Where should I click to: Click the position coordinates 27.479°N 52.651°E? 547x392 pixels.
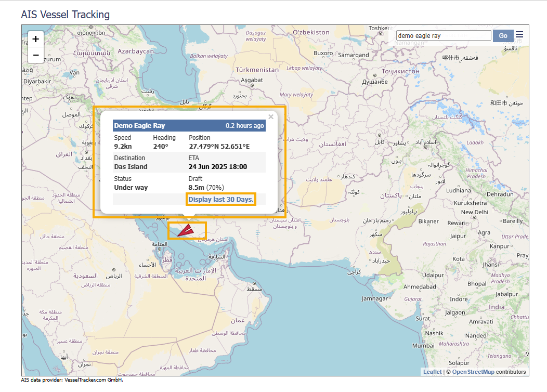point(219,147)
